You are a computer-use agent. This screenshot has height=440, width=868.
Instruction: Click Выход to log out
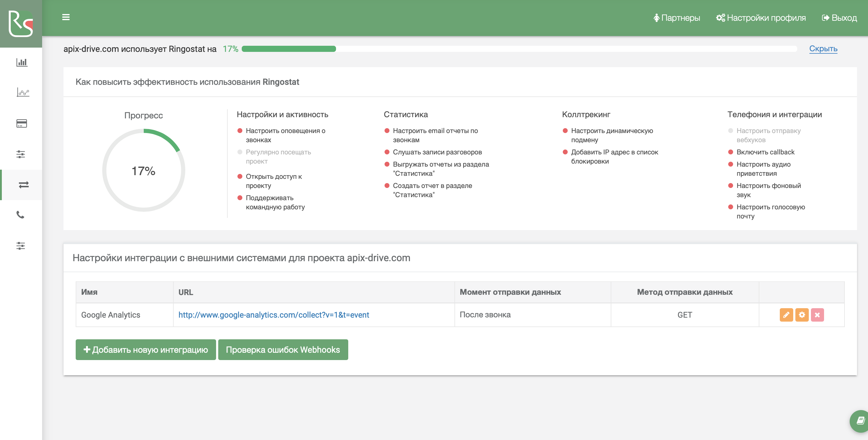click(839, 17)
